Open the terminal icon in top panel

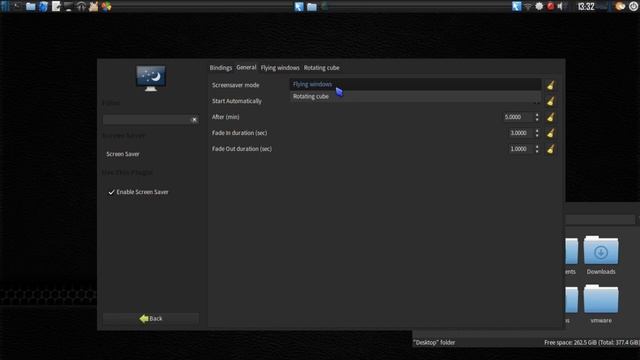click(x=18, y=7)
